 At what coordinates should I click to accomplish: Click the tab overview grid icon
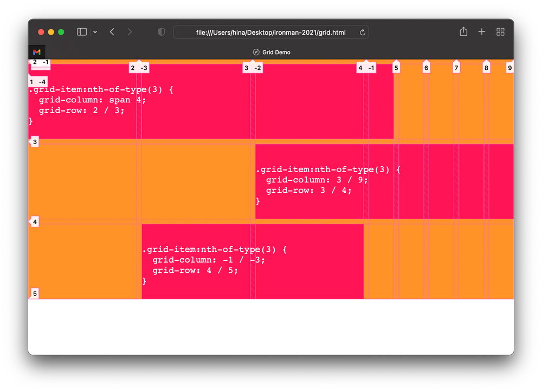point(500,32)
